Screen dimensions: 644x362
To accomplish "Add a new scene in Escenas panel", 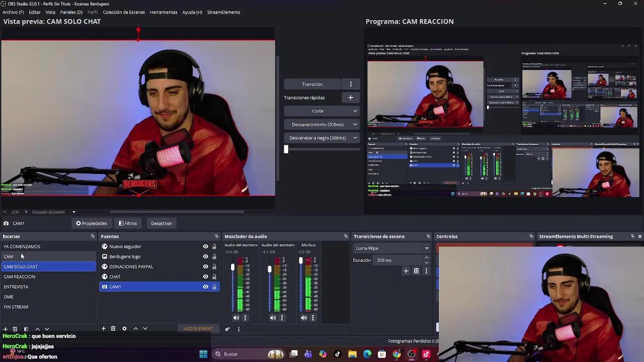I will [5, 329].
